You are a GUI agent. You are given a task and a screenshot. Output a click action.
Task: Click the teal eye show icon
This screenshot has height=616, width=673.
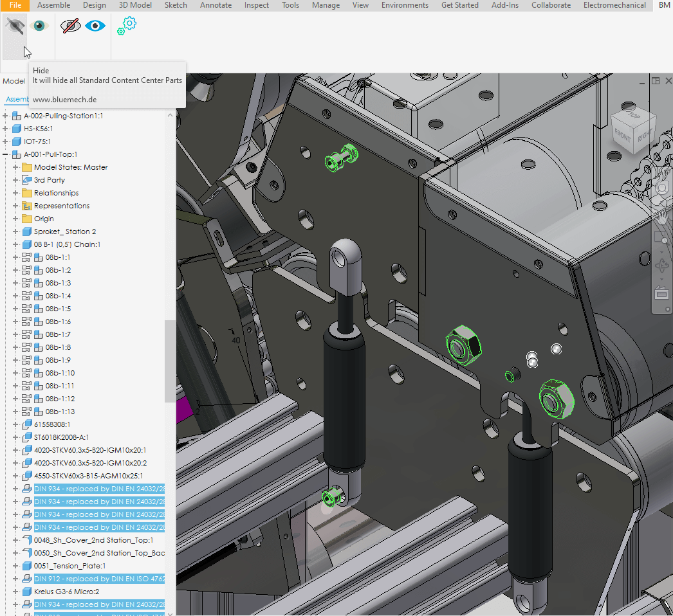pos(40,26)
